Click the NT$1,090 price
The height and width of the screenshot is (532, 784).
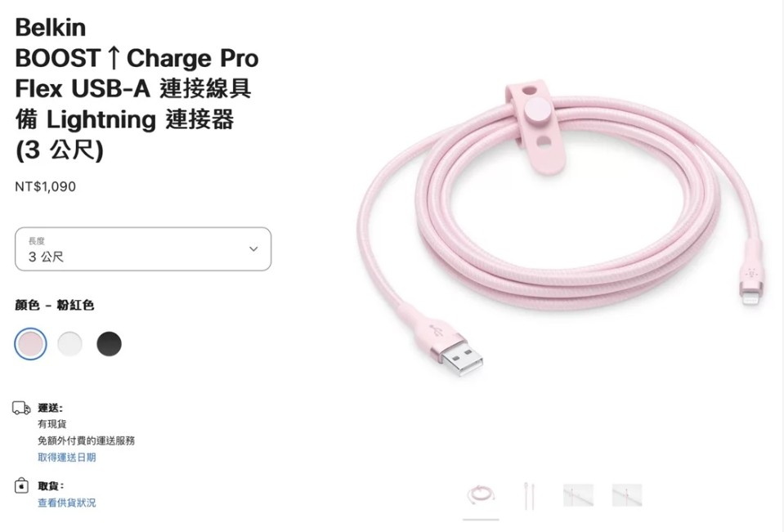(x=46, y=186)
